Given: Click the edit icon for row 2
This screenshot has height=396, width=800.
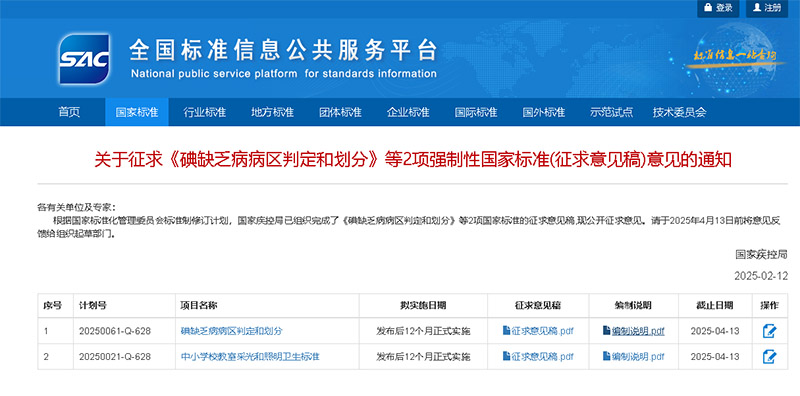Looking at the screenshot, I should (769, 357).
